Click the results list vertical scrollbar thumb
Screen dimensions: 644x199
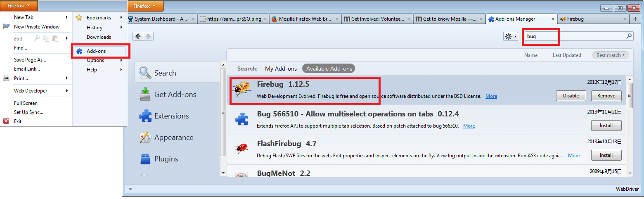pos(630,95)
